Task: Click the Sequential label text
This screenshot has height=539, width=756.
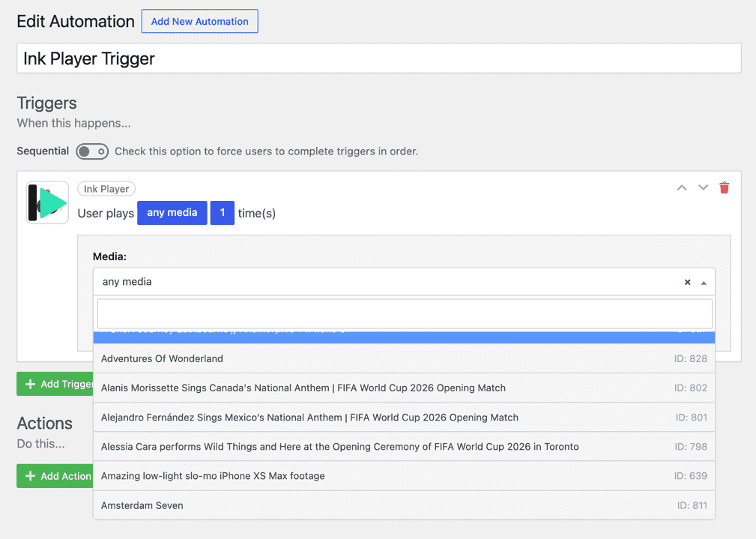Action: click(43, 151)
